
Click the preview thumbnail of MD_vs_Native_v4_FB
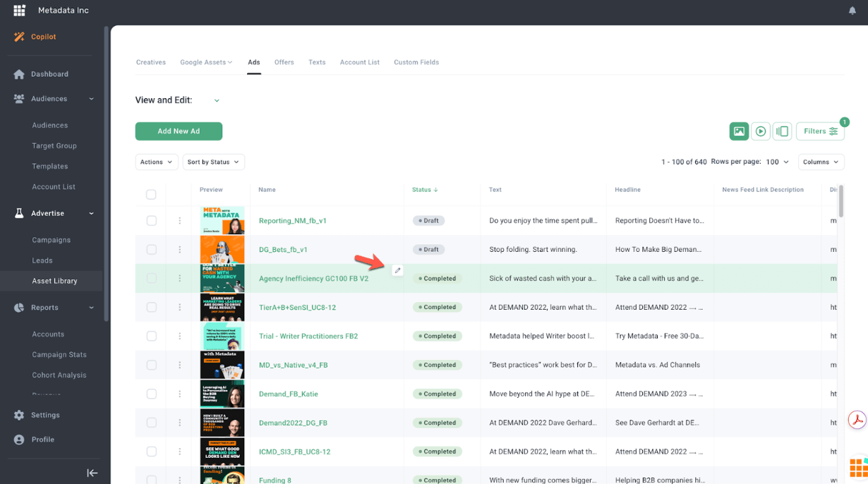pos(222,365)
